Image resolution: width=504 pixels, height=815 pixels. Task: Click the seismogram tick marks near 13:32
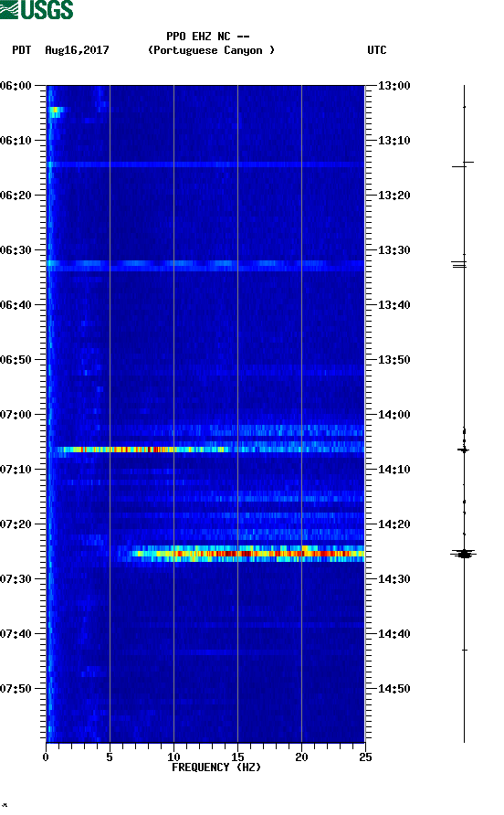coord(459,265)
